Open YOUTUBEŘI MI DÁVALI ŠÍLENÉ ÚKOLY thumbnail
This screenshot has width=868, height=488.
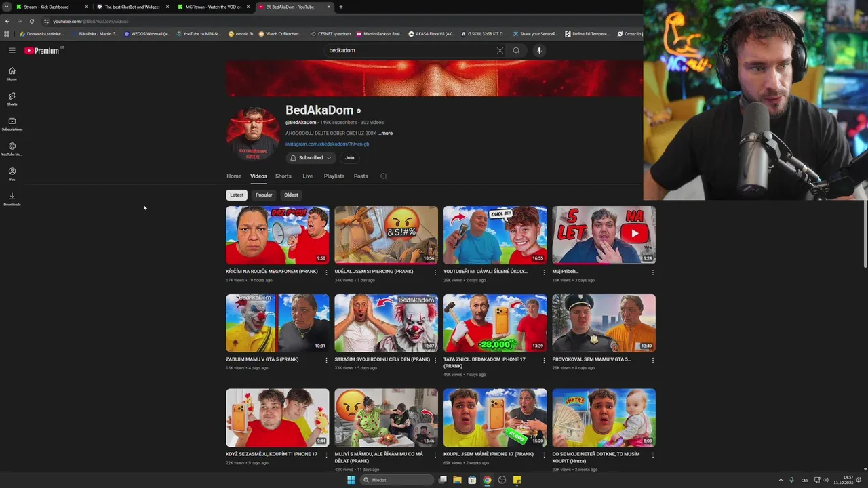coord(495,235)
